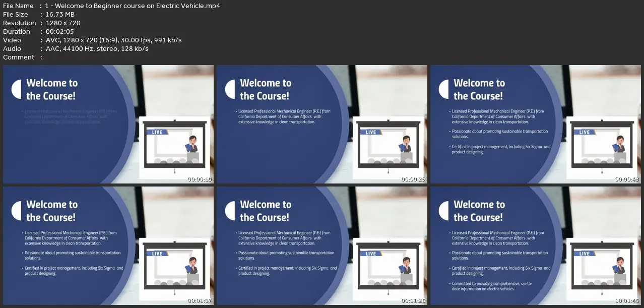Open the thumbnail timestamped 00:01:26
Image resolution: width=644 pixels, height=308 pixels.
322,245
